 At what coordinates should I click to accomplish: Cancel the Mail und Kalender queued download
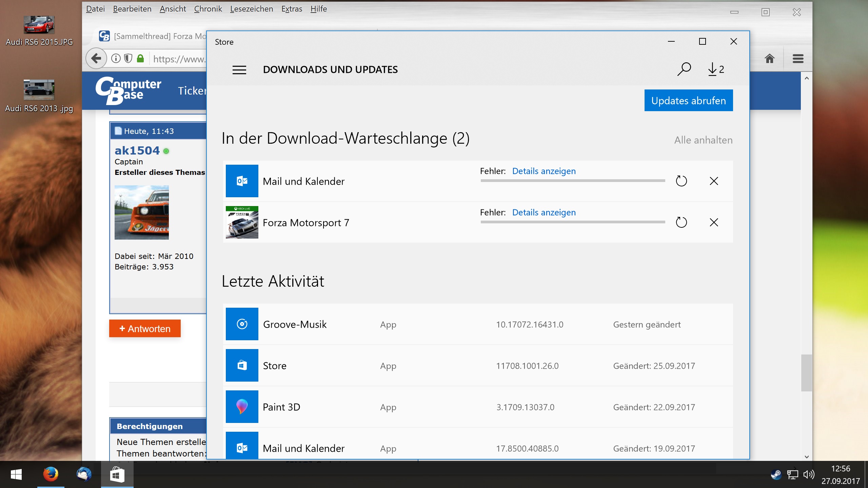pos(714,181)
